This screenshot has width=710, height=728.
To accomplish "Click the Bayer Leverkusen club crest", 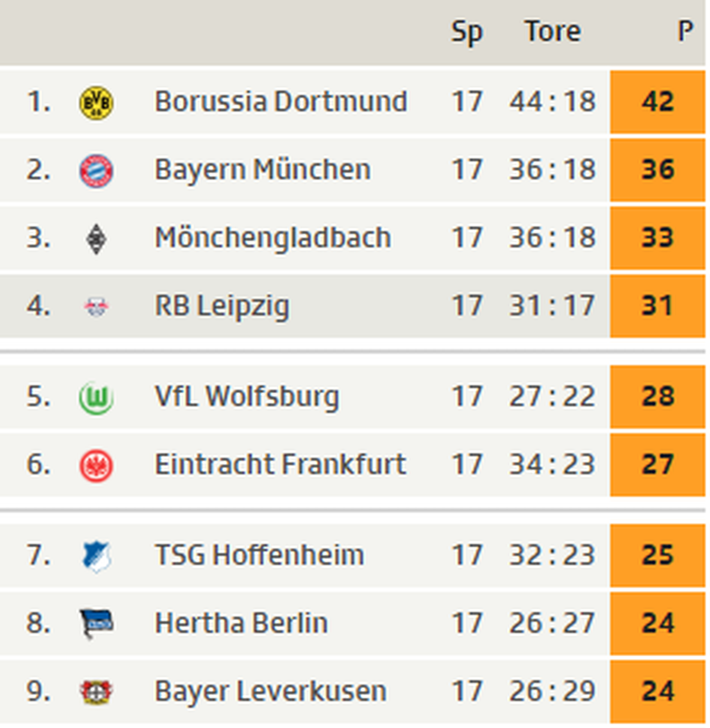I will pos(96,691).
